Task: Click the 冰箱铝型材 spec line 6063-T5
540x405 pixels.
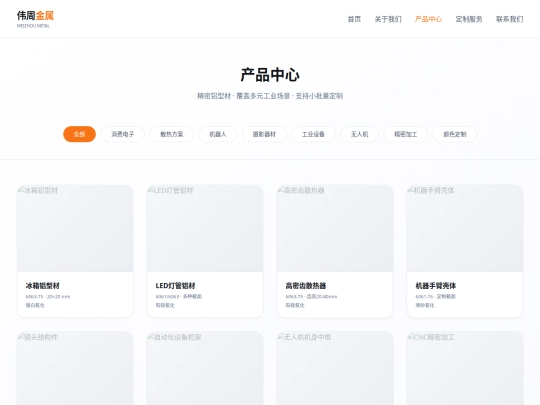Action: 48,297
